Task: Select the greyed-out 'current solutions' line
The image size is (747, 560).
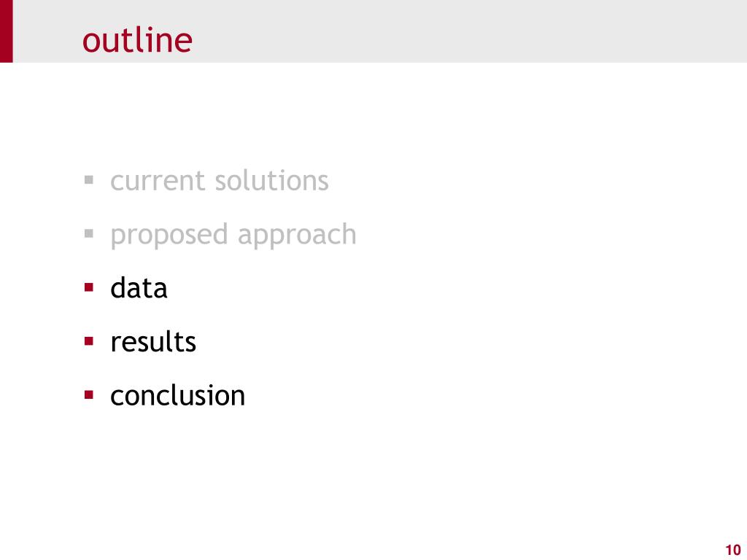Action: click(219, 181)
